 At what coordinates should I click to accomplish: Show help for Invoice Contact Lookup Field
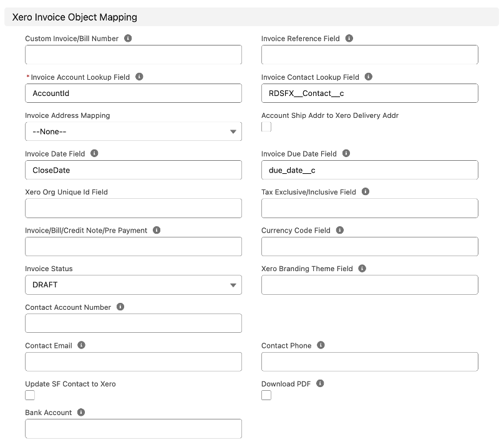pyautogui.click(x=369, y=77)
